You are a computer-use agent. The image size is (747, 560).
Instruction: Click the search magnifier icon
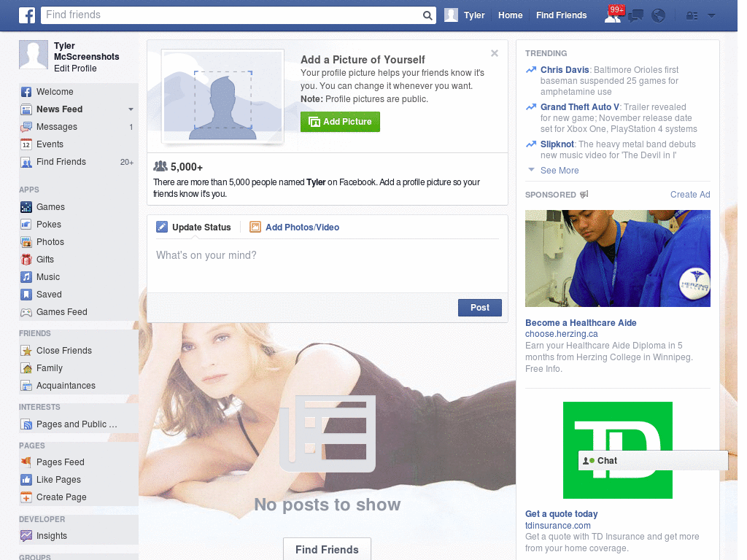427,15
